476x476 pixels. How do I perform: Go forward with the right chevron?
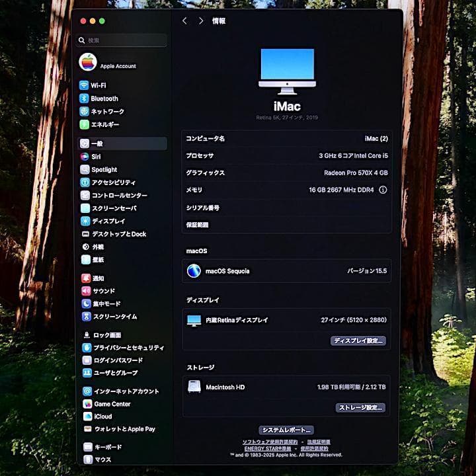(201, 21)
